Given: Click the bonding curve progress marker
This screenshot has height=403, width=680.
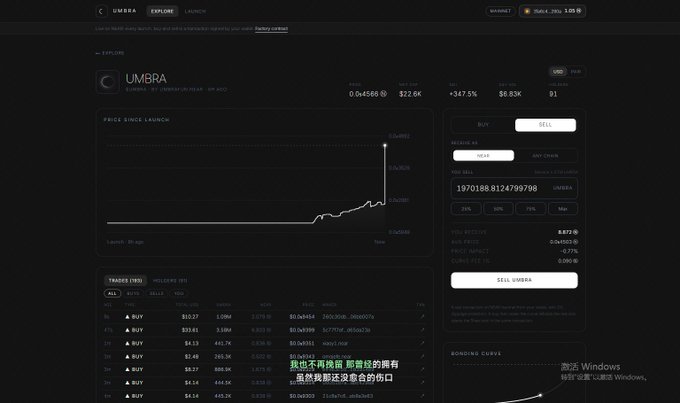Looking at the screenshot, I should click(x=540, y=395).
